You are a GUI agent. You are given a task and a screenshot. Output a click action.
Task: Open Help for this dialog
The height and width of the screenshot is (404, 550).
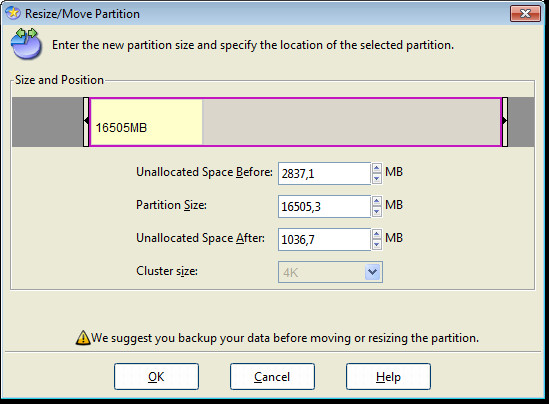coord(388,377)
